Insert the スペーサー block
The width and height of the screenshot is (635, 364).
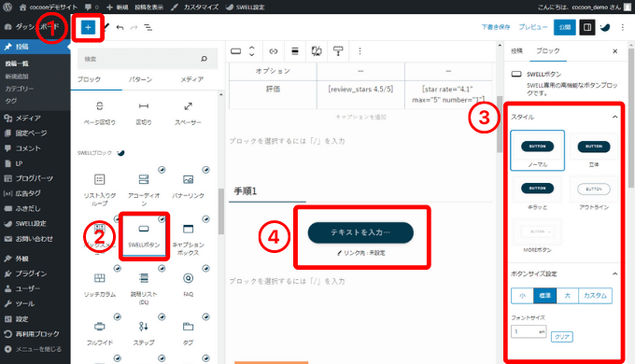click(x=188, y=113)
